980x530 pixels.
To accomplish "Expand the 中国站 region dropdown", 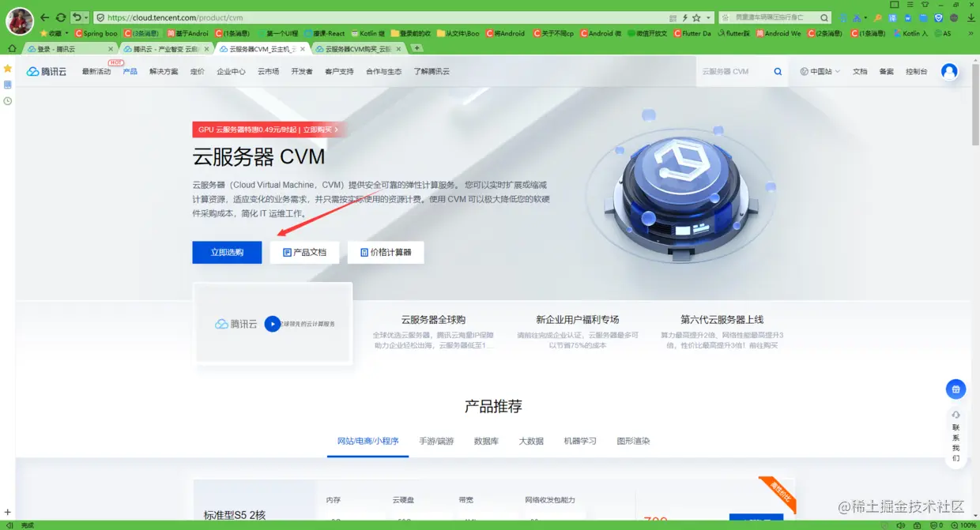I will click(820, 71).
